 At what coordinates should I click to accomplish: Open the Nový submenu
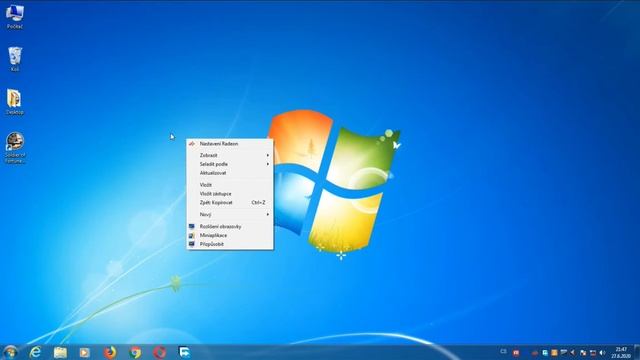pyautogui.click(x=230, y=214)
